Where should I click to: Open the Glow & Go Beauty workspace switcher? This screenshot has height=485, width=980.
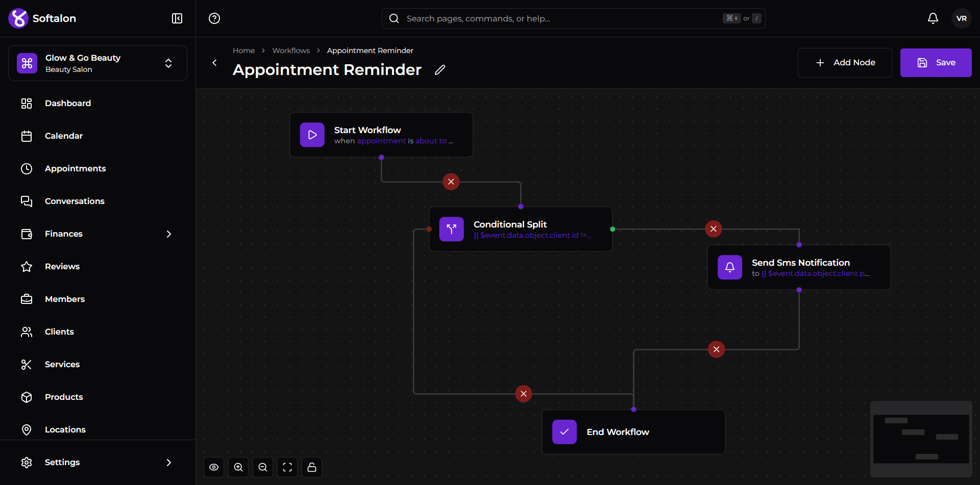pos(97,63)
